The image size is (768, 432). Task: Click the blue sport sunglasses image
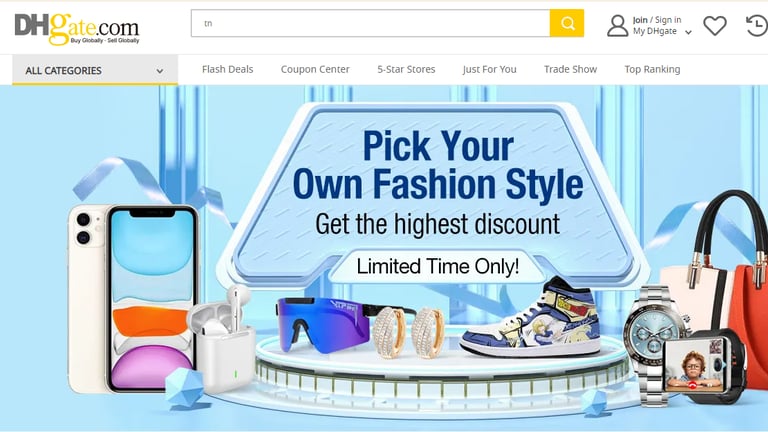(x=326, y=324)
